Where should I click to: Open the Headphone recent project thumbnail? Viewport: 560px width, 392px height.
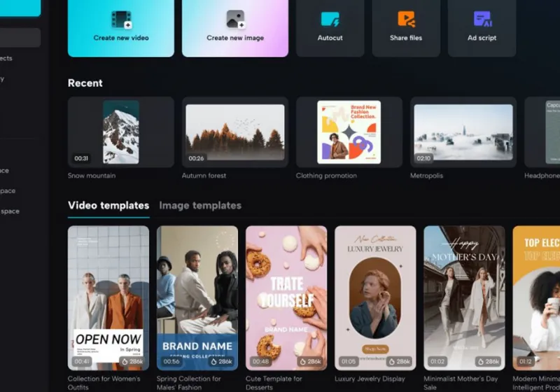pos(542,132)
